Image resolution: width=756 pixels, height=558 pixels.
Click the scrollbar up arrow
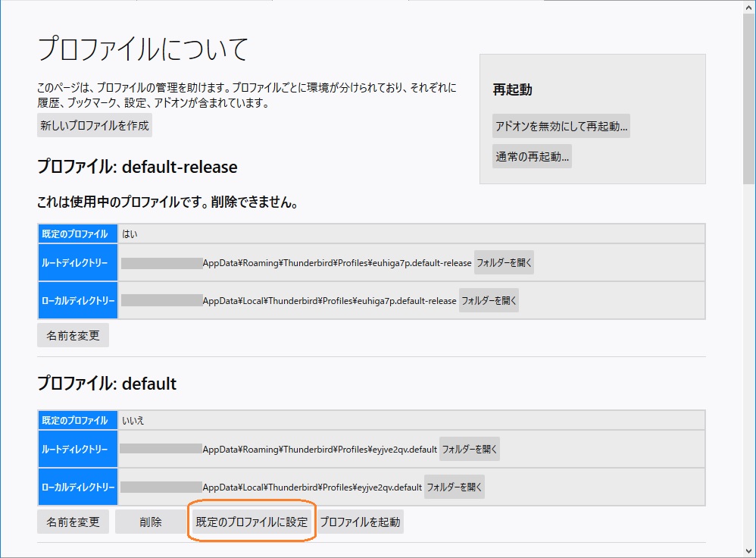pyautogui.click(x=748, y=6)
